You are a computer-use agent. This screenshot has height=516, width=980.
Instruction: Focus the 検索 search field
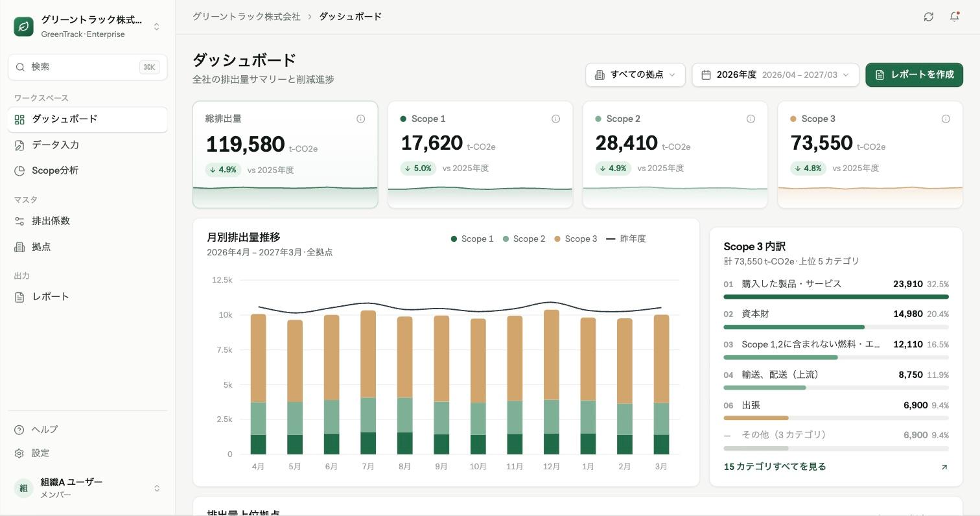[x=87, y=67]
